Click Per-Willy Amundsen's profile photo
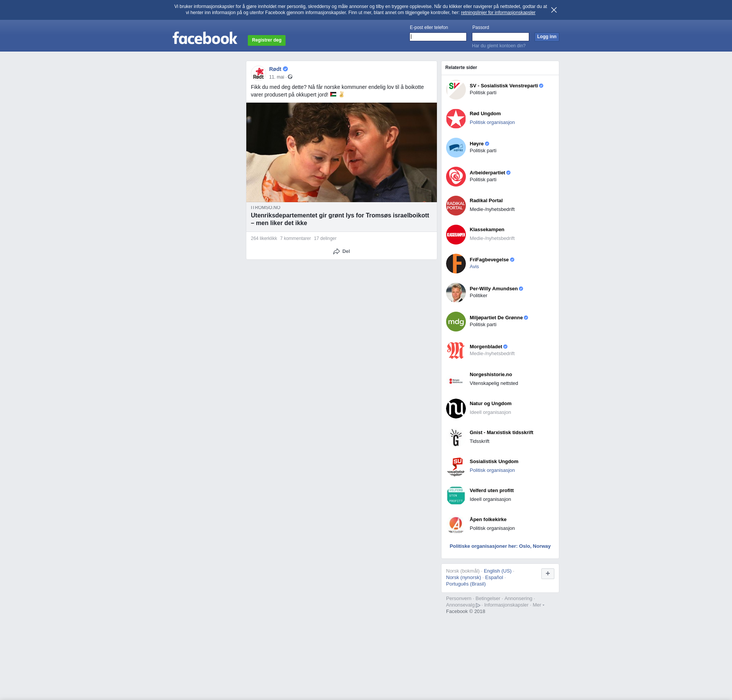 (456, 293)
